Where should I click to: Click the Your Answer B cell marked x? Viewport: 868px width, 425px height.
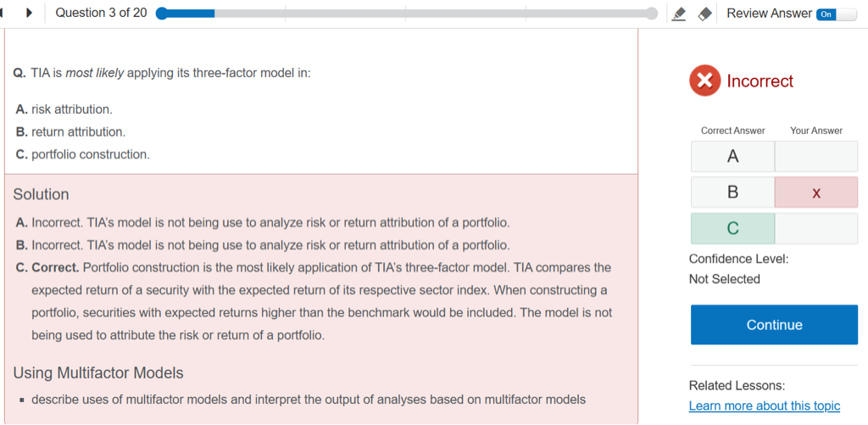pyautogui.click(x=815, y=193)
